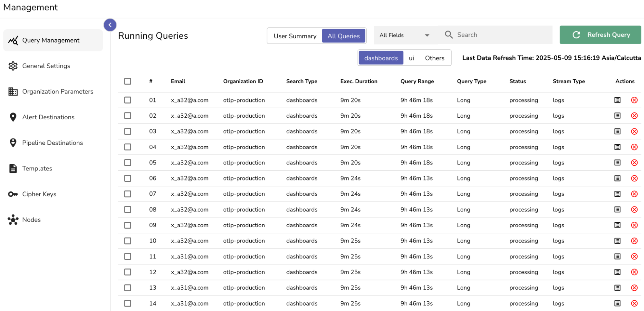Image resolution: width=644 pixels, height=311 pixels.
Task: Select the Others stream filter tab
Action: coord(434,58)
